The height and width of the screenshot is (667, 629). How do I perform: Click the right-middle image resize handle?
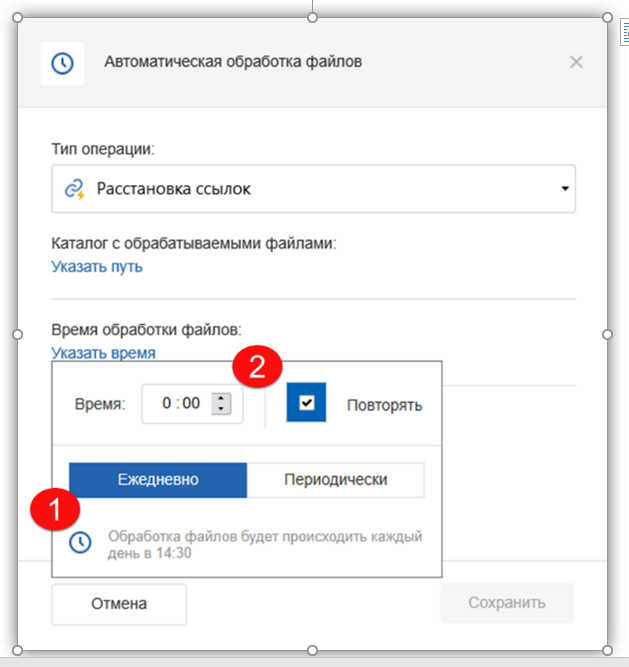coord(607,334)
